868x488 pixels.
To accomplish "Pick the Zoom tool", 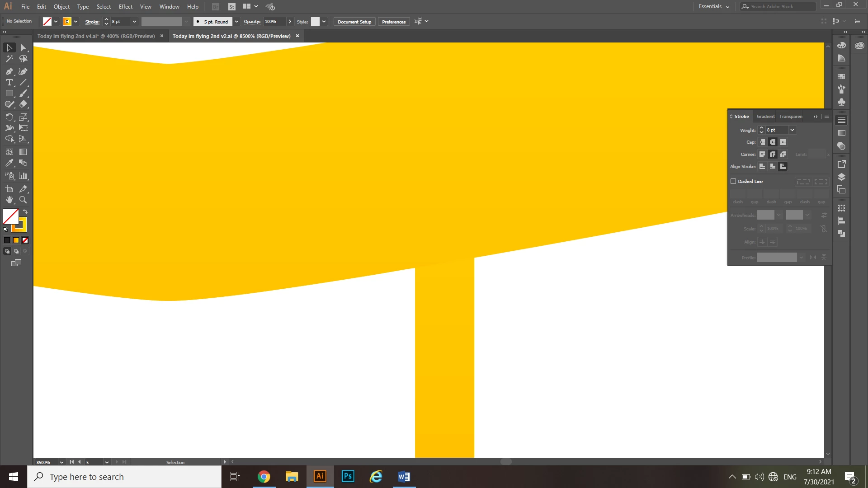I will pyautogui.click(x=23, y=200).
